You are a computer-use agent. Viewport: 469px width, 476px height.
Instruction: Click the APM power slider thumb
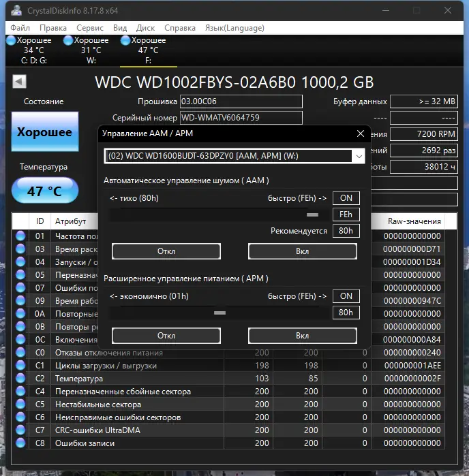[x=220, y=313]
